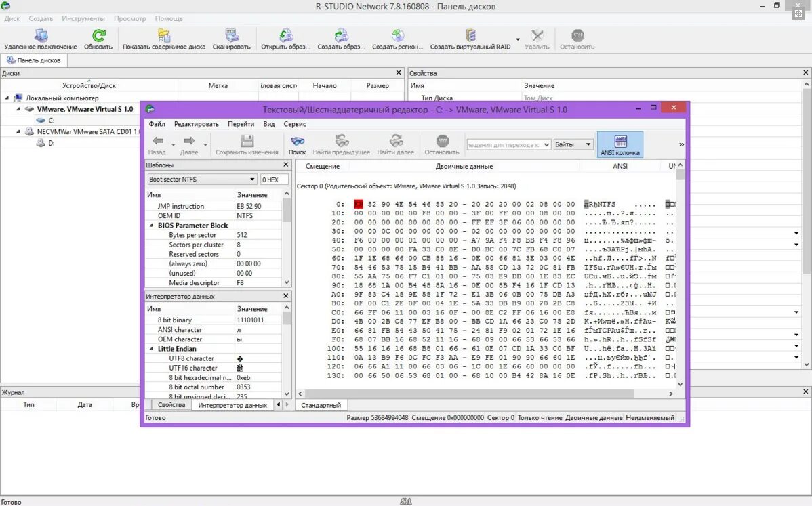Image resolution: width=812 pixels, height=506 pixels.
Task: Collapse VMware Virtual S 1.0 disk node
Action: point(18,109)
